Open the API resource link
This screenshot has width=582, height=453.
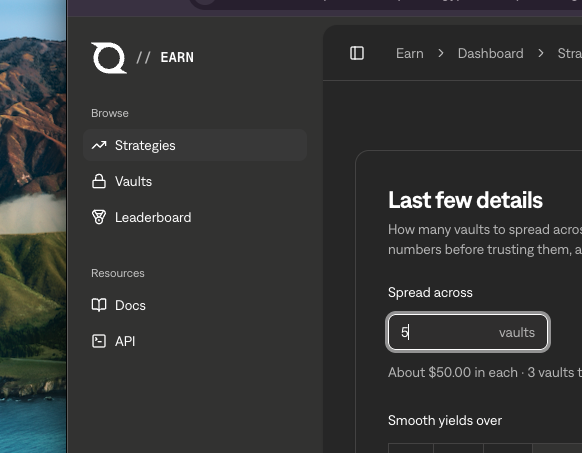click(x=195, y=341)
